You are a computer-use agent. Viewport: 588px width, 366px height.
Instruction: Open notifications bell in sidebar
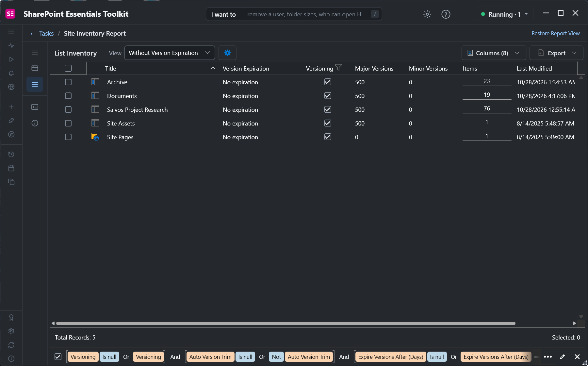point(11,73)
